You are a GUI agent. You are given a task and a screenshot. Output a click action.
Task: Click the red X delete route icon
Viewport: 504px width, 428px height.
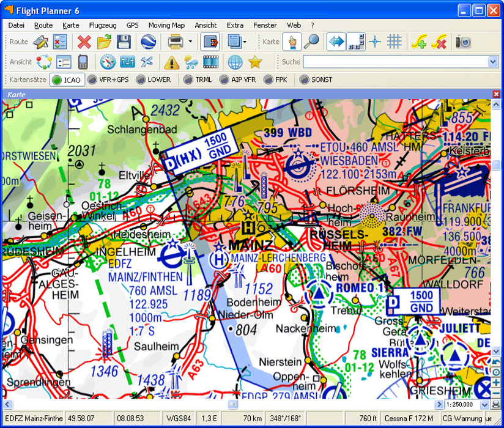point(84,42)
